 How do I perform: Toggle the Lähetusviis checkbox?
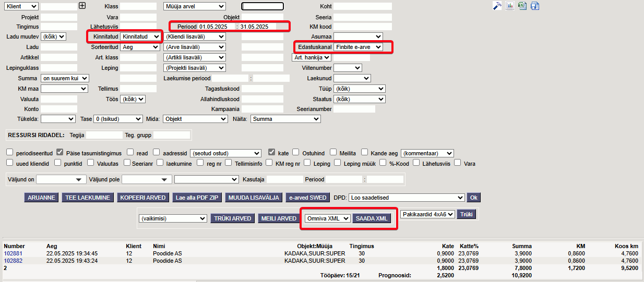pos(416,163)
